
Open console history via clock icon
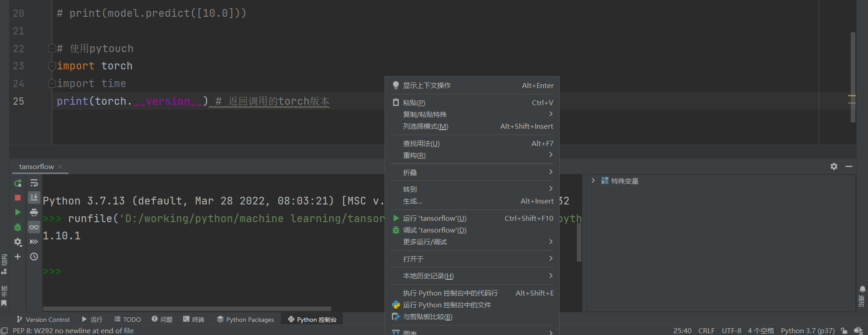coord(34,257)
